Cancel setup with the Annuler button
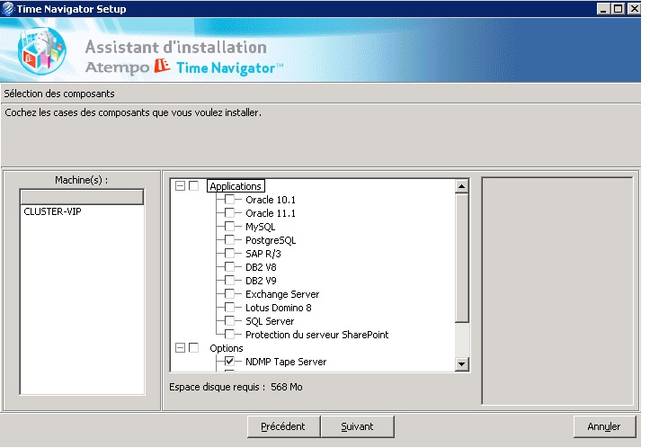The image size is (650, 448). pyautogui.click(x=604, y=426)
